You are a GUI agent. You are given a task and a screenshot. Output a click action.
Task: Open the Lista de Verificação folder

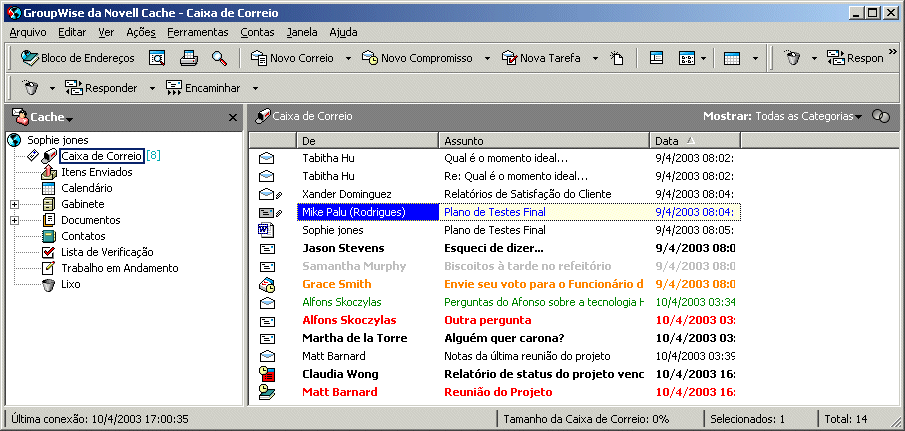coord(107,252)
